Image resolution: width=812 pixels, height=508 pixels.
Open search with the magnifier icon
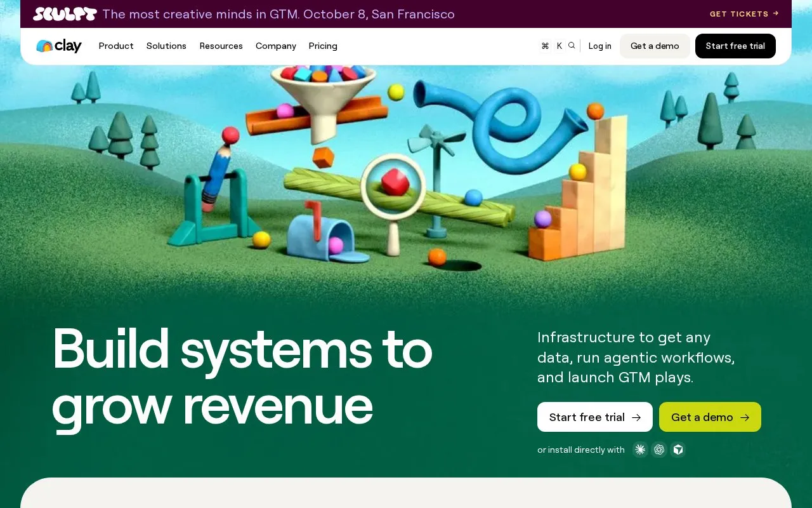point(572,46)
